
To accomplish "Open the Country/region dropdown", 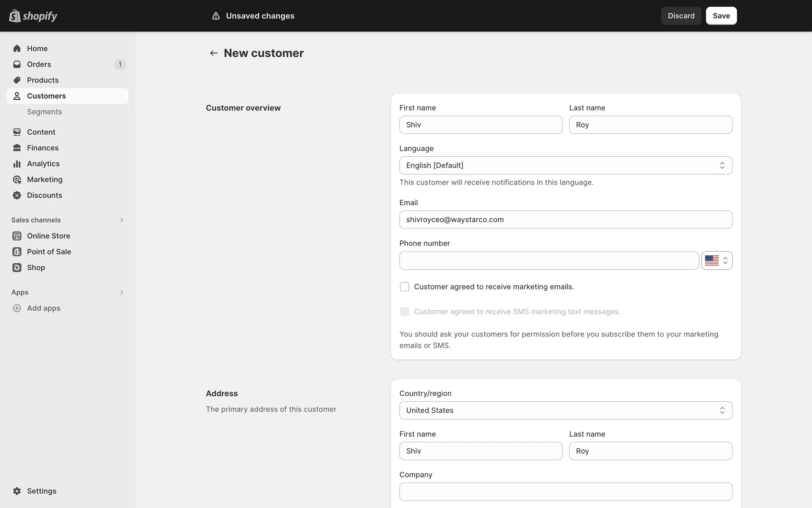I will click(565, 410).
